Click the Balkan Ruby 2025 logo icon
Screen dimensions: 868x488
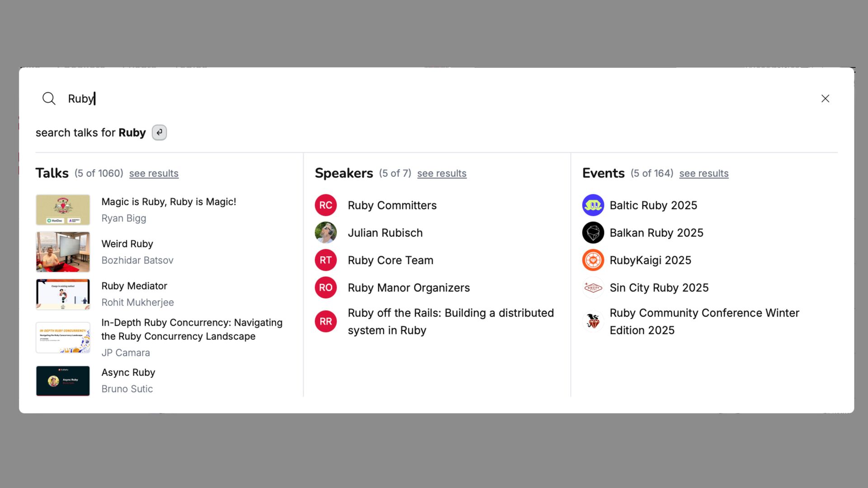coord(593,233)
